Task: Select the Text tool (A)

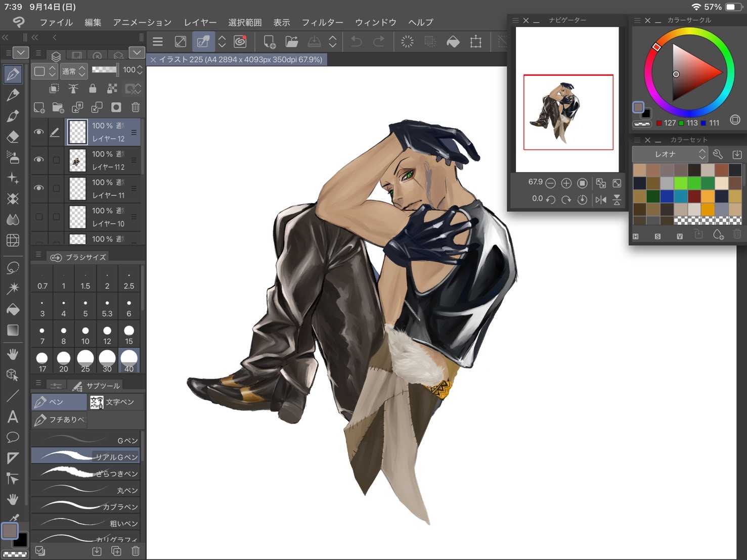Action: [x=13, y=417]
